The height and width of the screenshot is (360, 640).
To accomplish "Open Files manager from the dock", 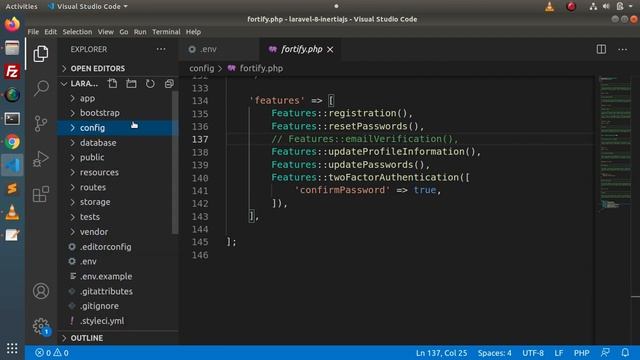I will click(12, 48).
